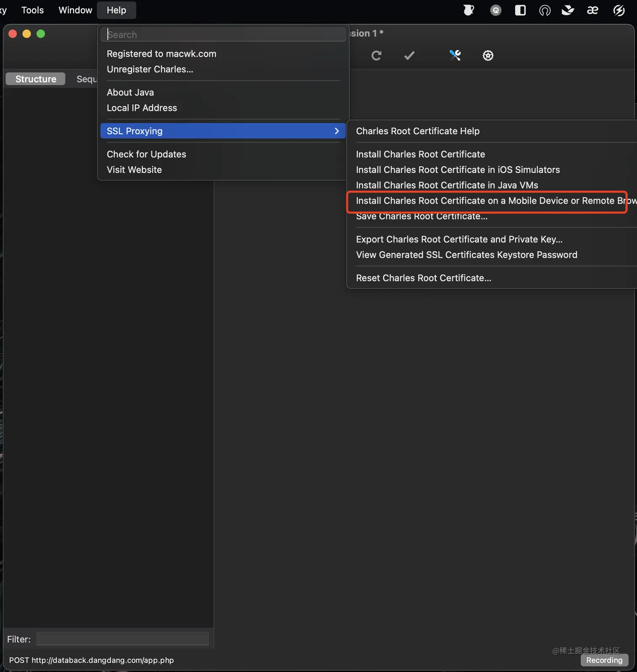This screenshot has height=672, width=637.
Task: Open the Settings gear icon
Action: pos(488,55)
